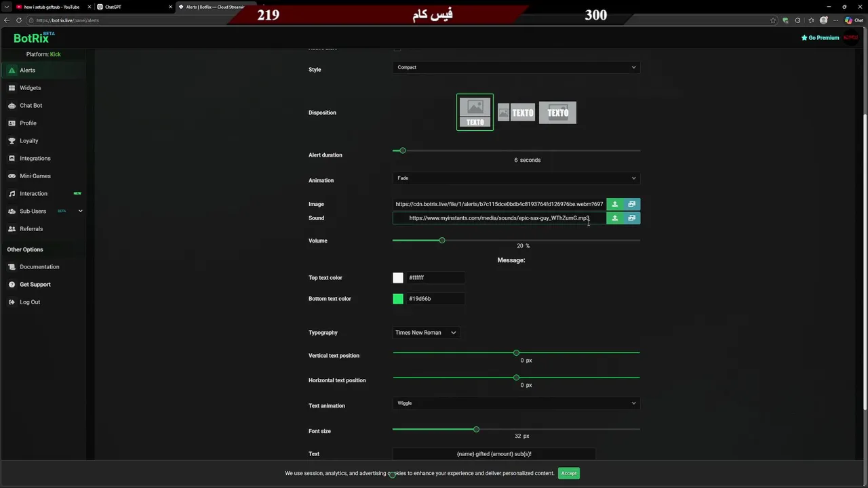
Task: Open Alerts in the sidebar menu
Action: click(43, 70)
